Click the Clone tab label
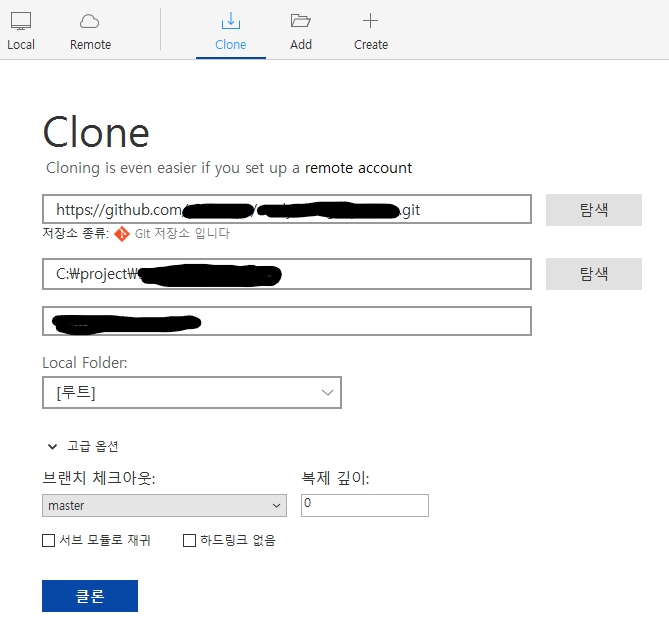 (x=231, y=45)
